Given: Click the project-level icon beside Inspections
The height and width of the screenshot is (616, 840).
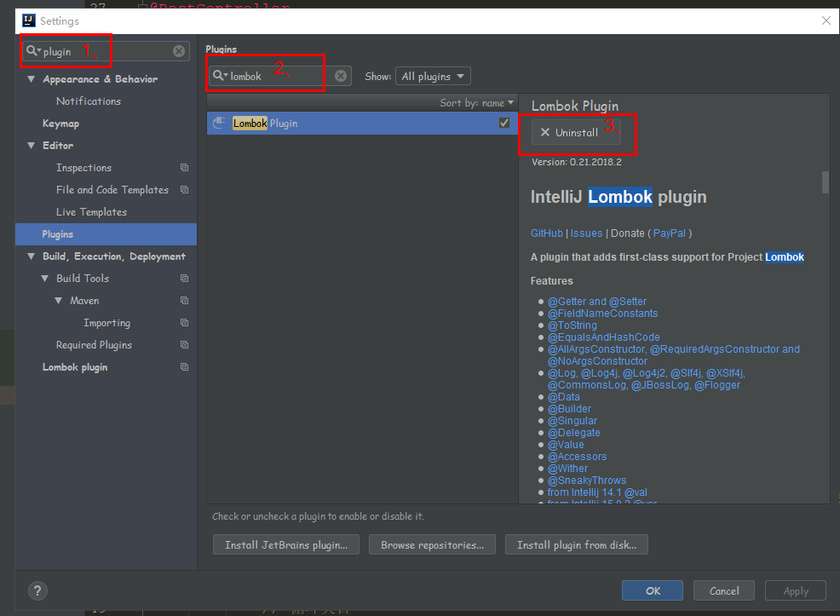Looking at the screenshot, I should pos(184,168).
